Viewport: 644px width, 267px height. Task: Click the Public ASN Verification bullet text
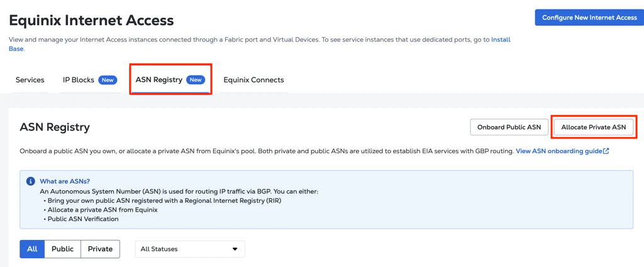(x=83, y=219)
